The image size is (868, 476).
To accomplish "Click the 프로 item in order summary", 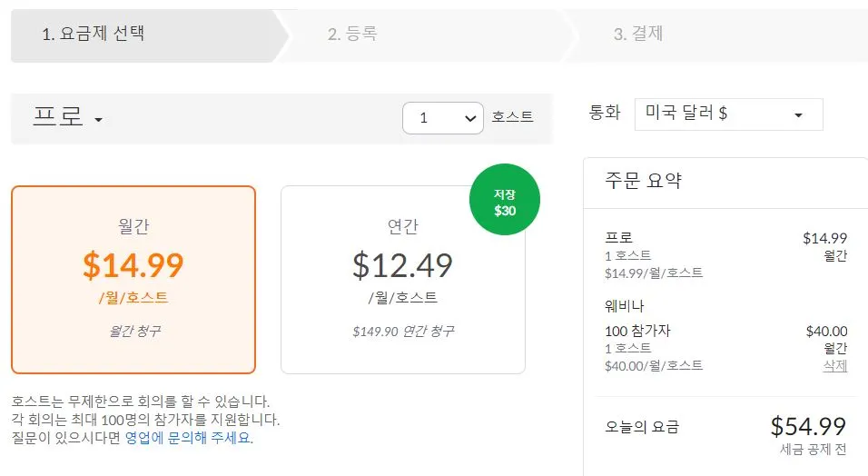I will [618, 238].
